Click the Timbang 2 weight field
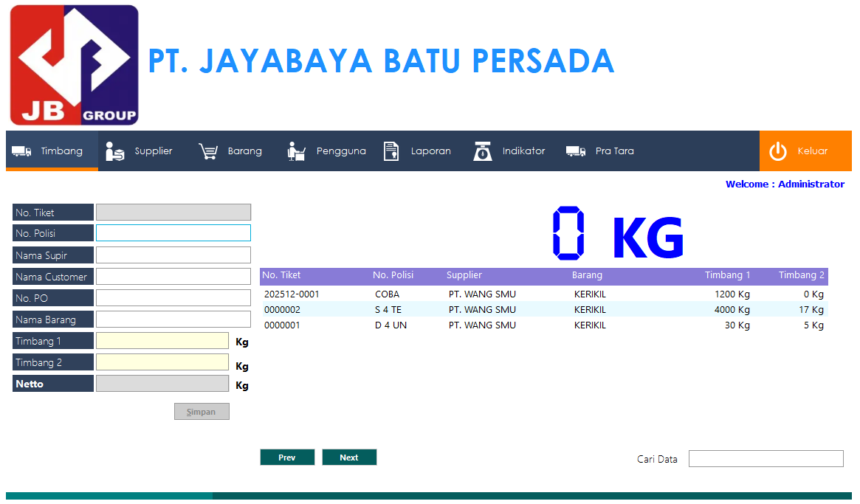Screen dimensions: 860x504 click(162, 362)
